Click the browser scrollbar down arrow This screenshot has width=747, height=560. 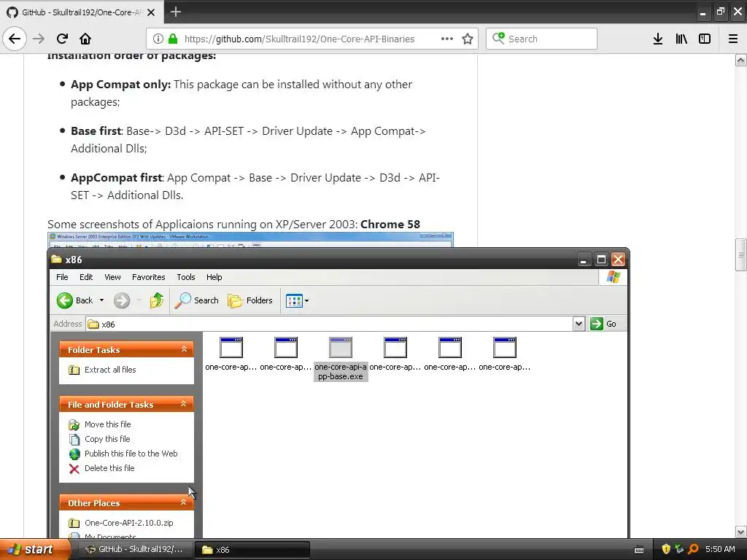741,532
